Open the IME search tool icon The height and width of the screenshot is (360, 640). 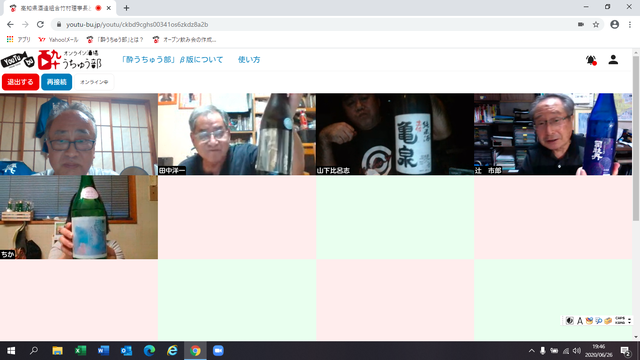pyautogui.click(x=598, y=321)
